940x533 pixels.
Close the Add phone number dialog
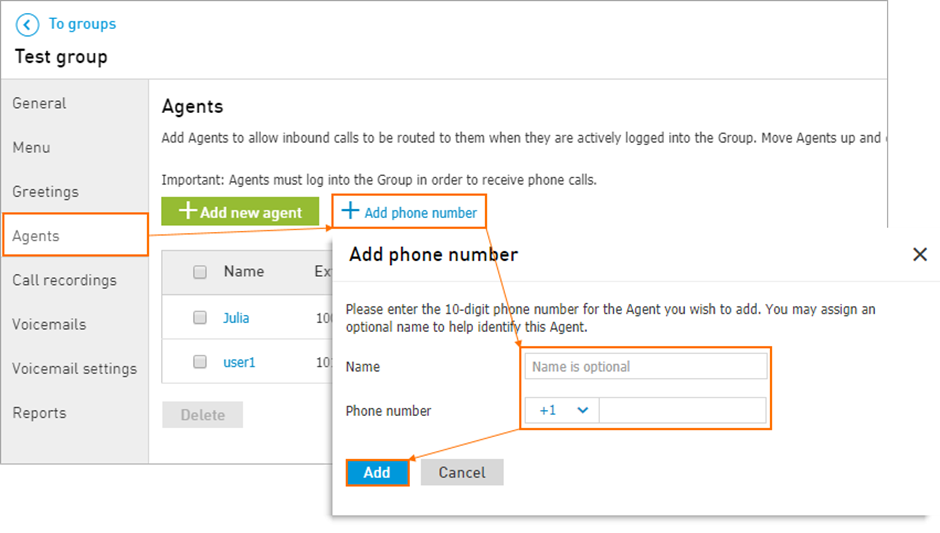click(920, 255)
